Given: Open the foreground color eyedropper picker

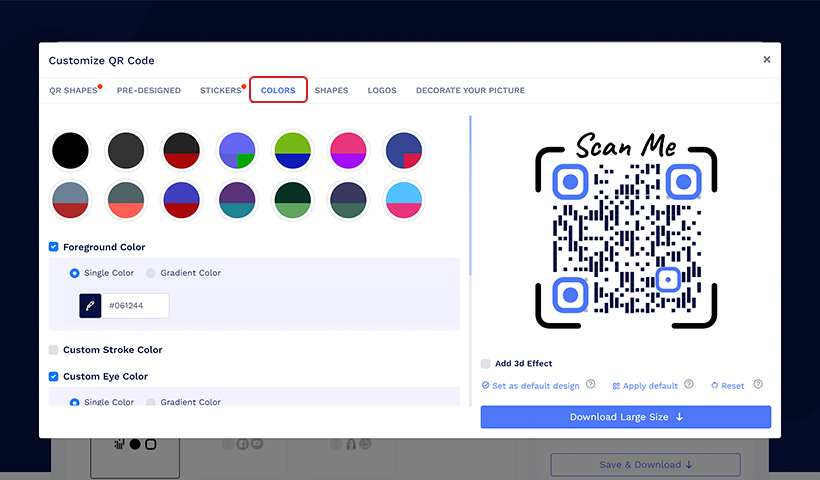Looking at the screenshot, I should coord(90,305).
